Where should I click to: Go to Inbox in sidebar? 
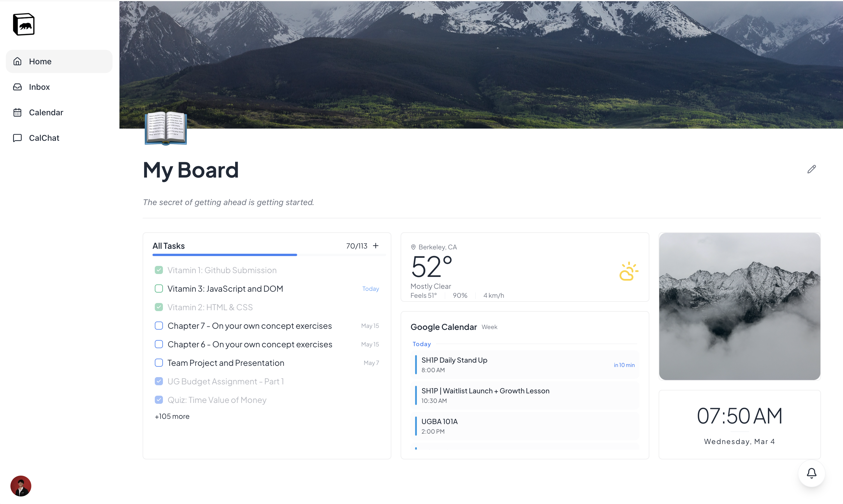39,87
